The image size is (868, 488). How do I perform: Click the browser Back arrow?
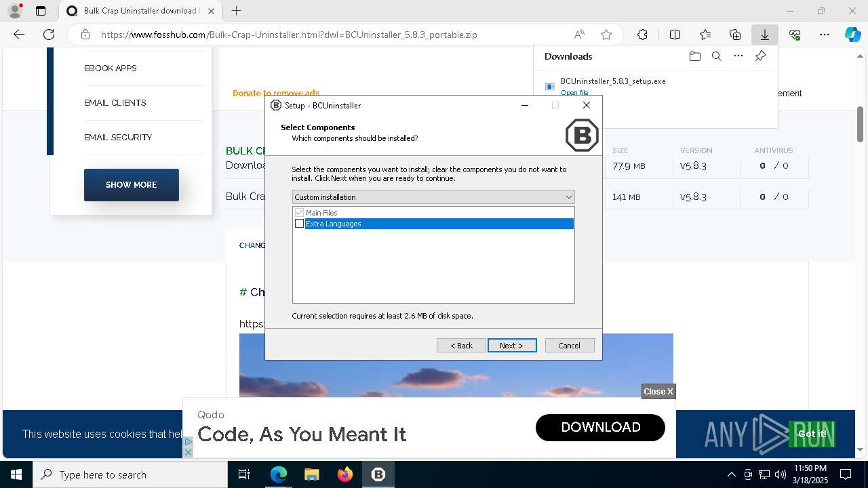pos(19,35)
